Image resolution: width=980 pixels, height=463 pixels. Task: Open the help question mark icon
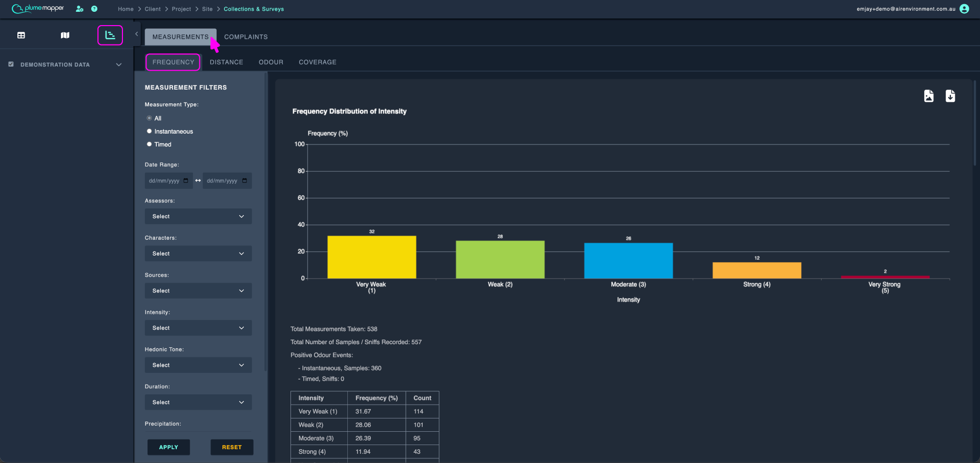tap(94, 9)
